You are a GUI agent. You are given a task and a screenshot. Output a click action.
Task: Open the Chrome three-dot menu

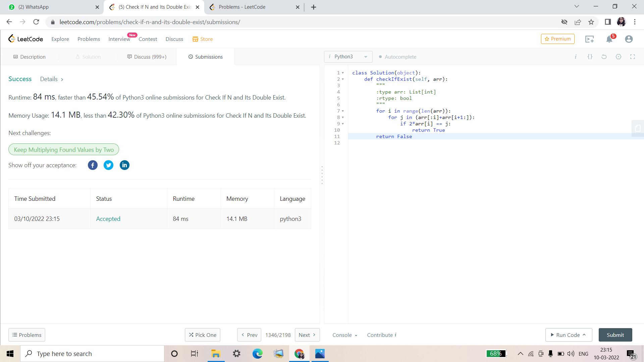point(635,22)
